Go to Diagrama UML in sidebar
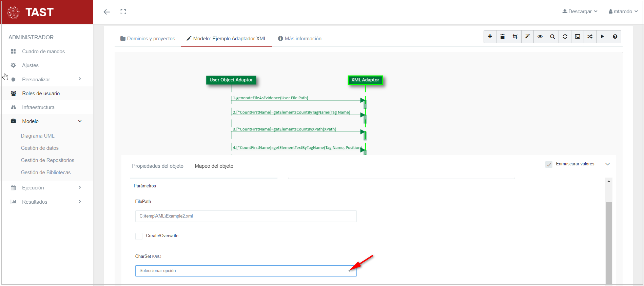Image resolution: width=644 pixels, height=286 pixels. click(x=38, y=136)
